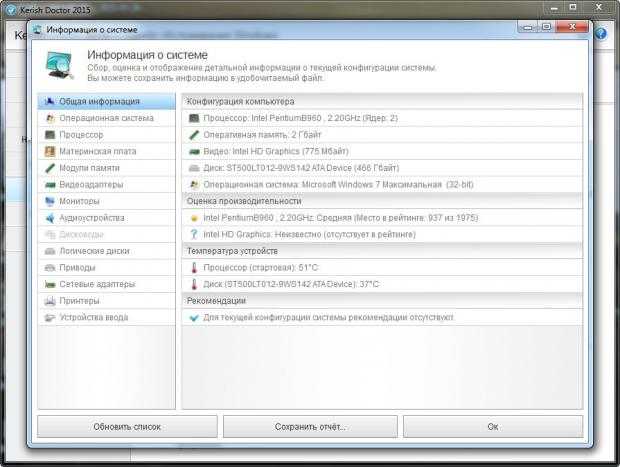
Task: Select the Конфигурация компьютера header
Action: (x=240, y=101)
